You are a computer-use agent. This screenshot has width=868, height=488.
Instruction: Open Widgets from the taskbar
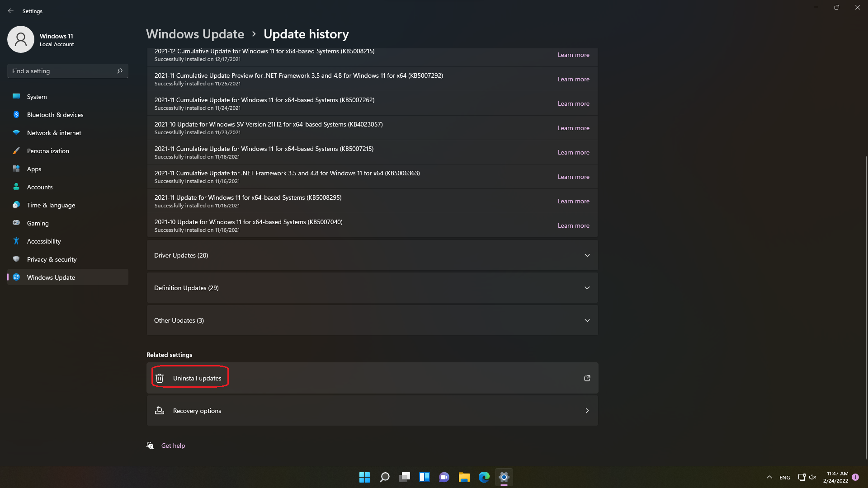pos(425,477)
